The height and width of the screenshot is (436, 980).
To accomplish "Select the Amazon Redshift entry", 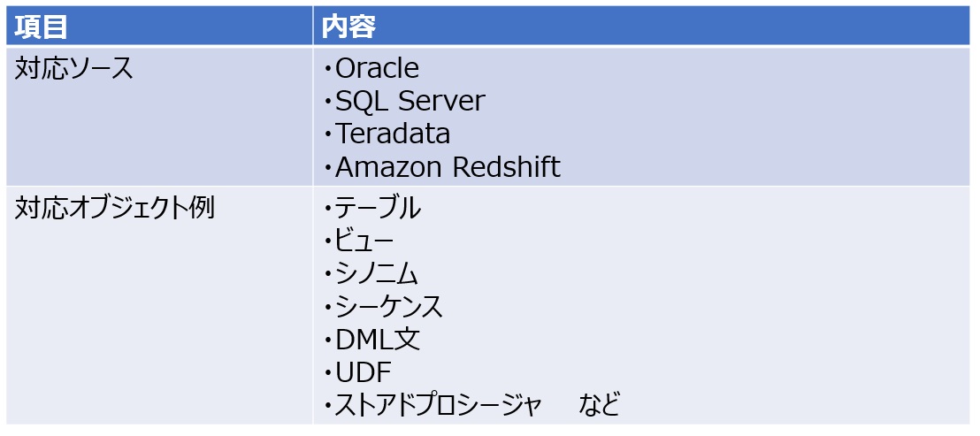I will [448, 167].
